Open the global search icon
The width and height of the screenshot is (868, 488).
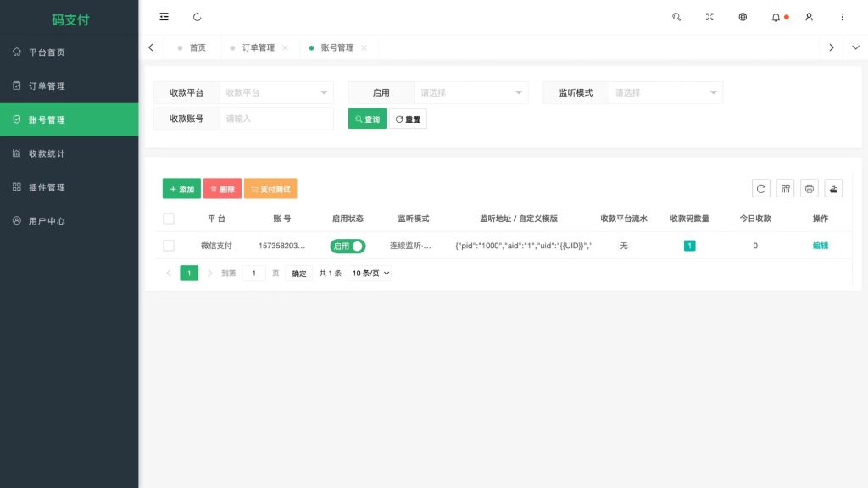(676, 17)
